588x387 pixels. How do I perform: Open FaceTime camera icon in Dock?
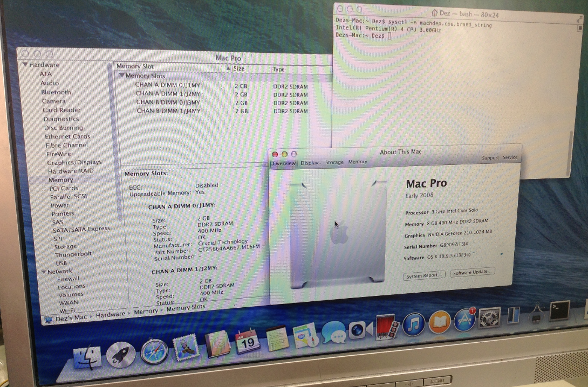point(360,330)
